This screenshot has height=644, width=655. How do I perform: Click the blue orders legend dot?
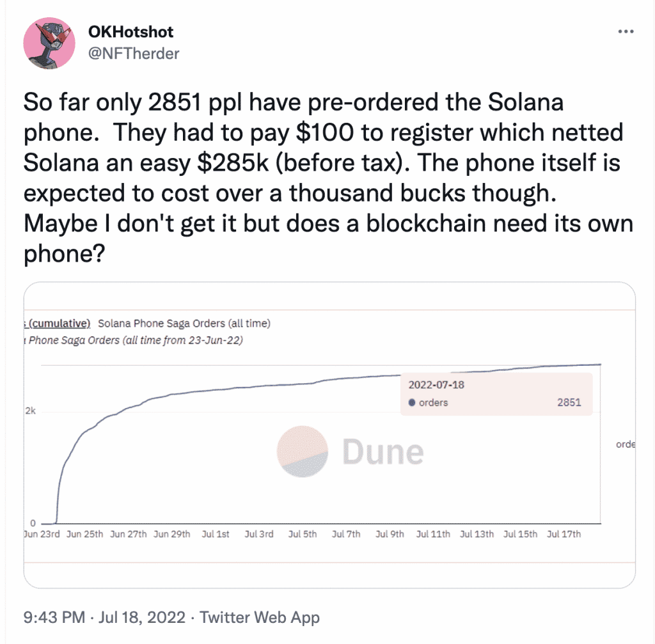(x=412, y=403)
